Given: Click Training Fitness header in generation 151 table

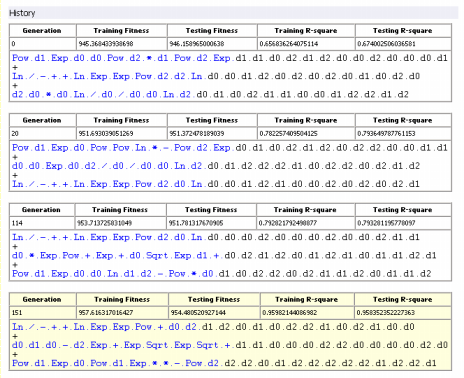Looking at the screenshot, I should pos(122,299).
